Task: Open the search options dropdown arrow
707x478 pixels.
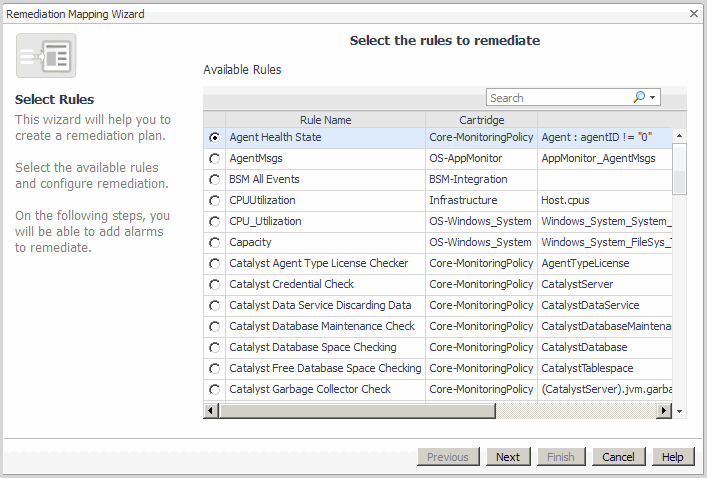Action: tap(653, 98)
